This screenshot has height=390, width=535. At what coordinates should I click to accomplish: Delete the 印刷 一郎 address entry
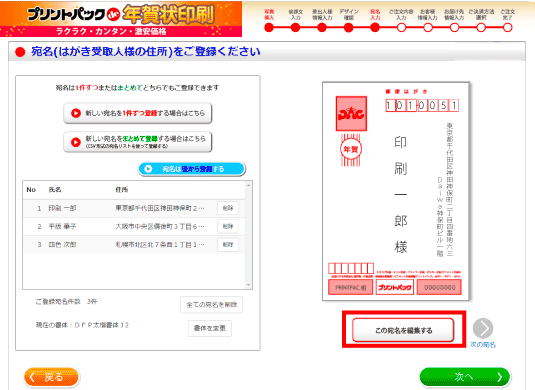228,208
